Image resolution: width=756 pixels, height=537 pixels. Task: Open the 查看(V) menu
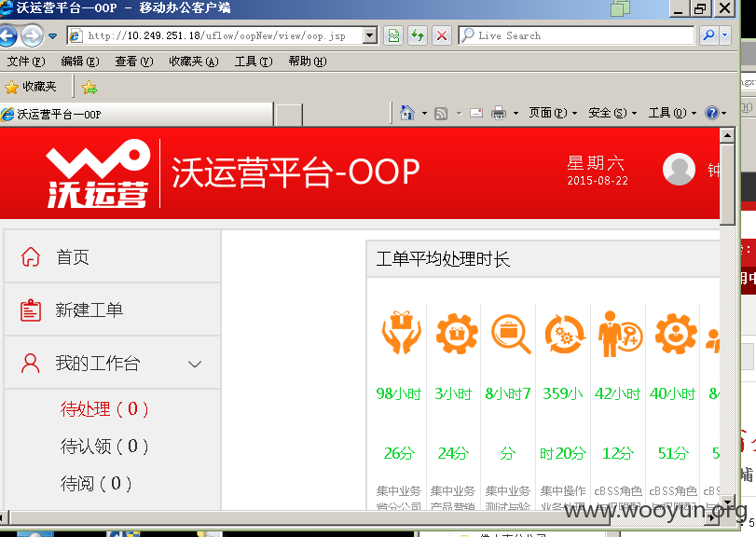tap(134, 62)
